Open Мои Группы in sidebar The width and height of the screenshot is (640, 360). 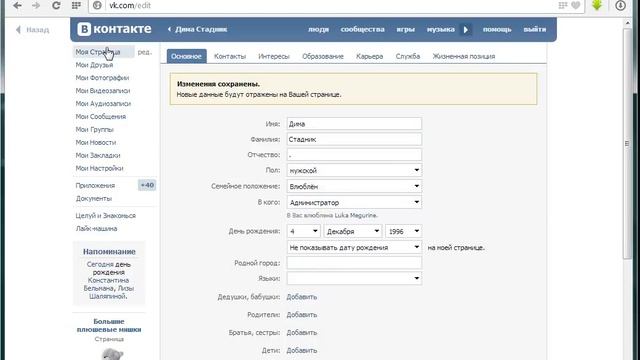[x=94, y=129]
